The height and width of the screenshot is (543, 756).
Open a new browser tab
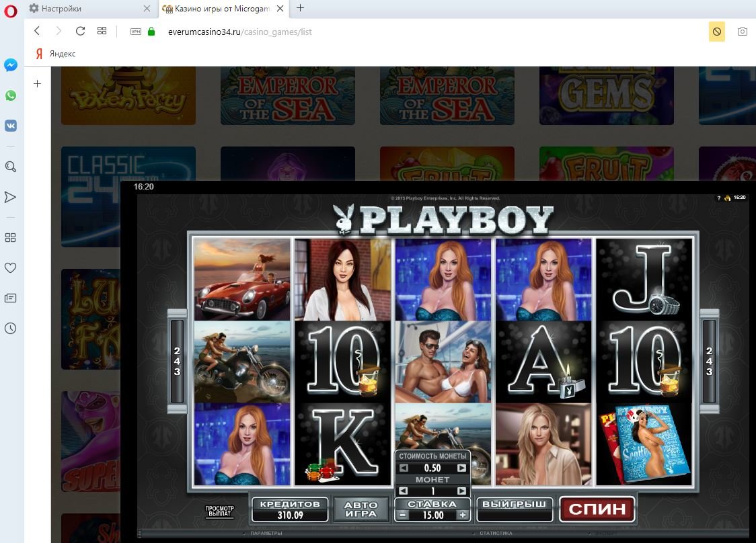(x=300, y=8)
